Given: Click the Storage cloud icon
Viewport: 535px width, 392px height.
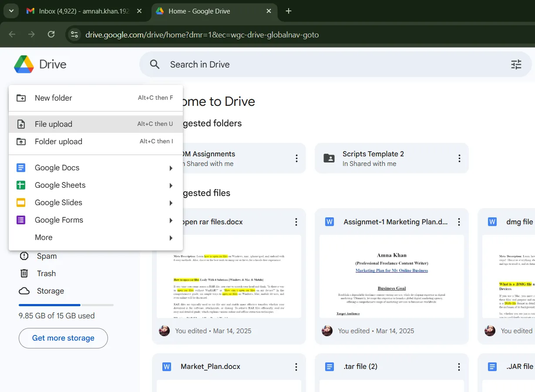Looking at the screenshot, I should 24,291.
